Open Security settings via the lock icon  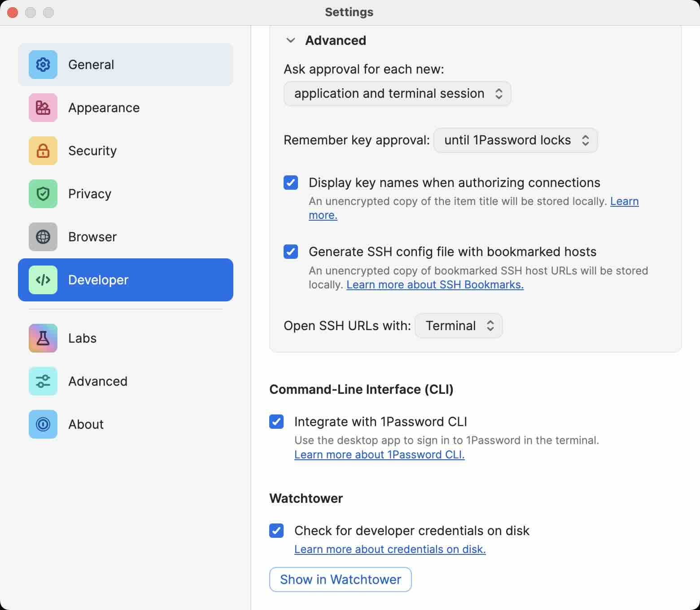pos(43,151)
